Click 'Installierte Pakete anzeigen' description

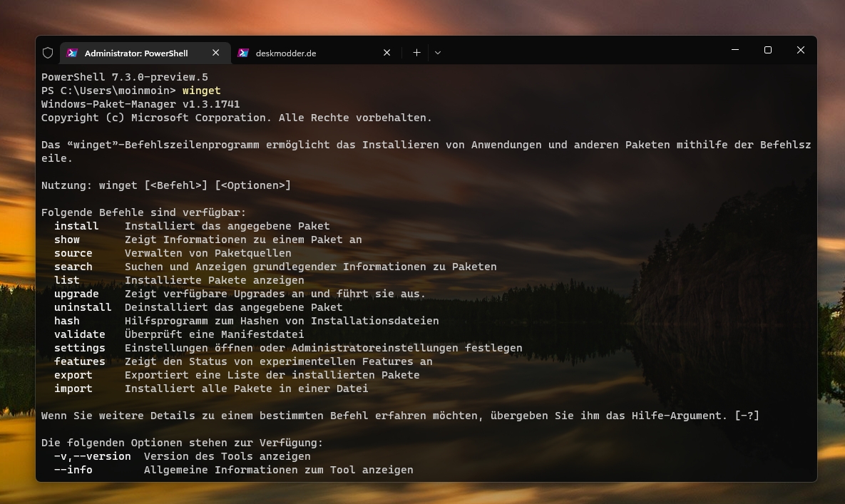[x=215, y=280]
